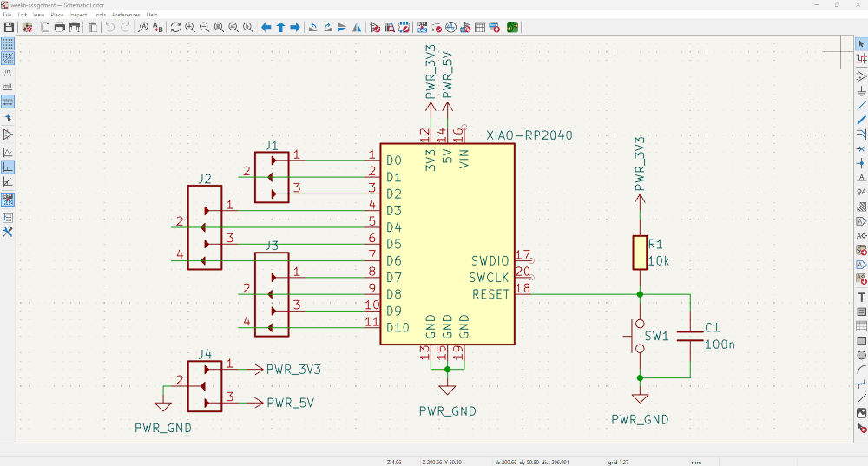868x466 pixels.
Task: Navigate forward with the right blue arrow
Action: (x=295, y=27)
